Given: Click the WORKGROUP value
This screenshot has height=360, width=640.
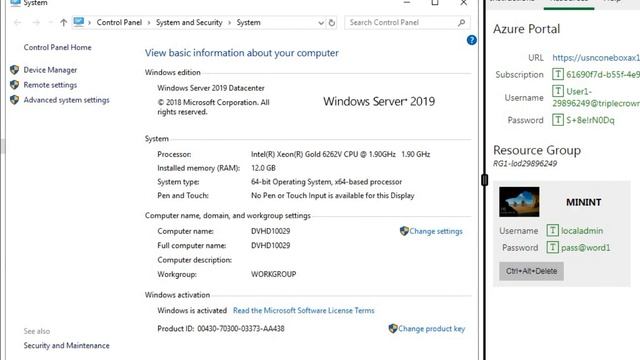Looking at the screenshot, I should click(273, 274).
